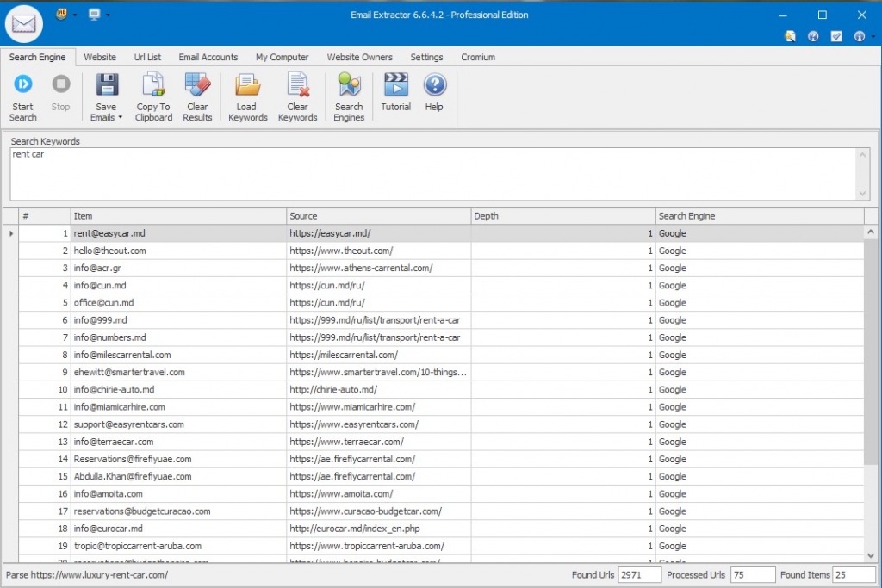Open Search Engines selector
Viewport: 882px width, 588px height.
tap(349, 97)
